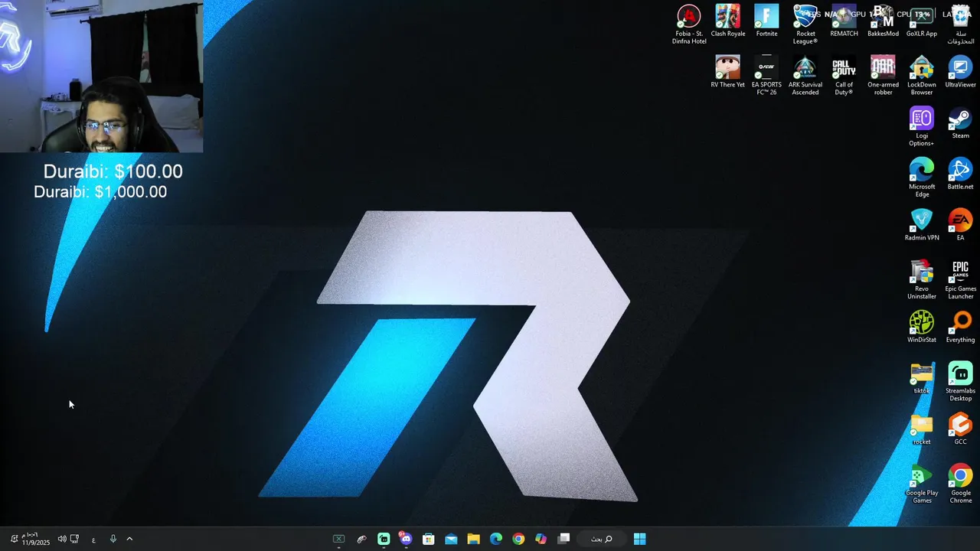Viewport: 980px width, 551px height.
Task: Open the Fobia - St. Dinfna Hotel shortcut
Action: [x=689, y=24]
